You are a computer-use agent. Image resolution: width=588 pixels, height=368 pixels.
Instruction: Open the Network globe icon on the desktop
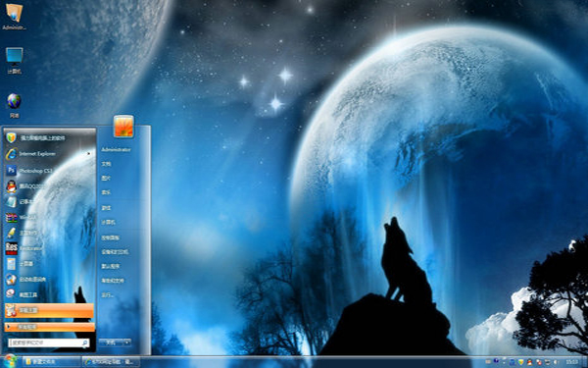tap(15, 105)
